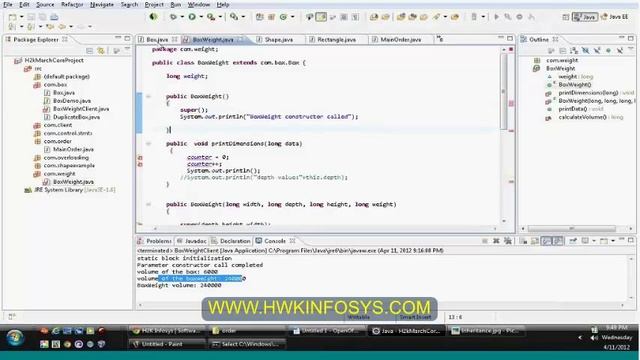The height and width of the screenshot is (360, 640).
Task: Switch to the Java EE perspective
Action: (614, 17)
